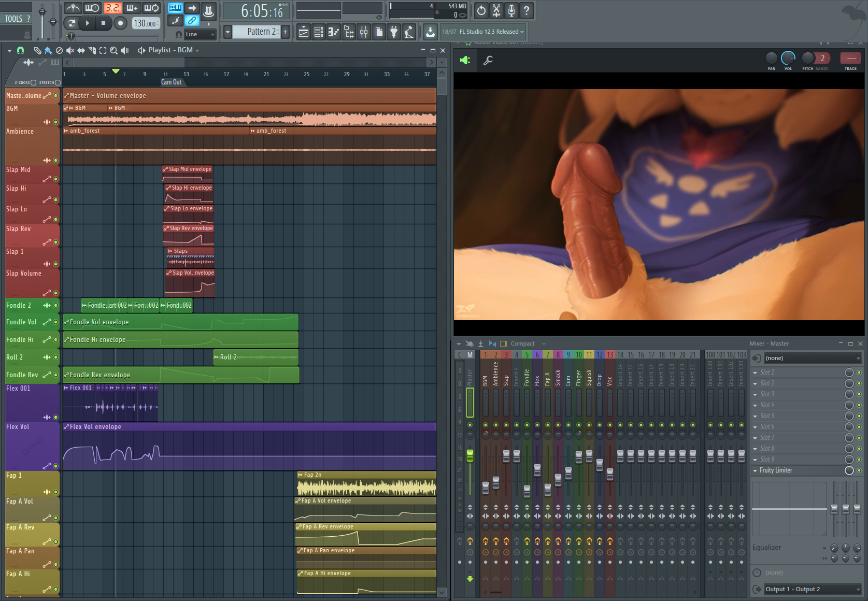868x601 pixels.
Task: Open the Output 1 - Output 2 dropdown
Action: pyautogui.click(x=813, y=589)
